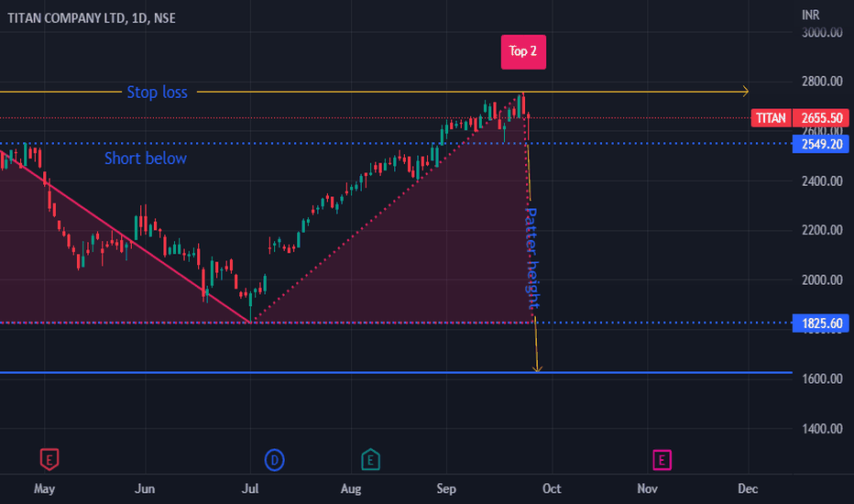Screen dimensions: 854x504
Task: Click the pink earnings E marker near Nov
Action: tap(662, 460)
